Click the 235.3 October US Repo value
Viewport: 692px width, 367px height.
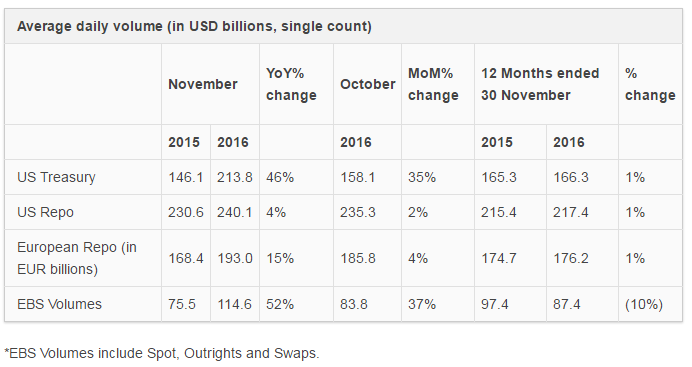coord(357,212)
